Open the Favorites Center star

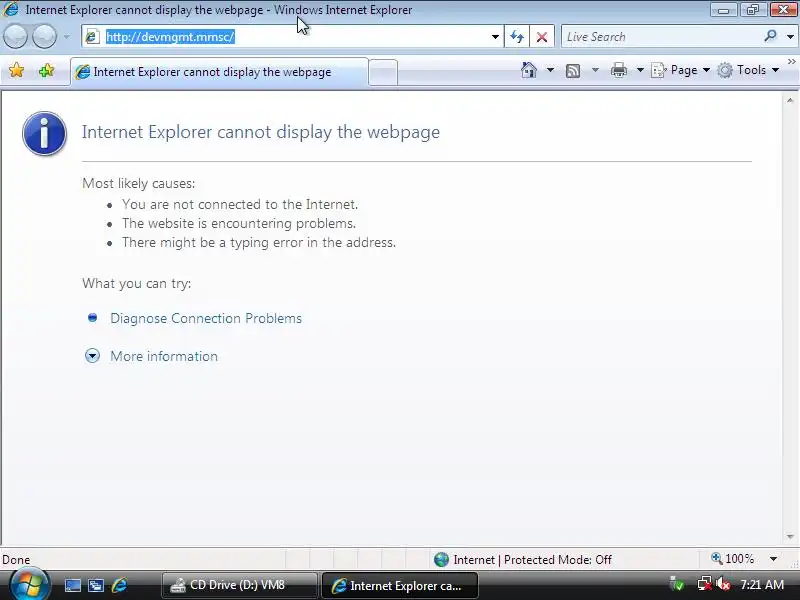click(16, 70)
